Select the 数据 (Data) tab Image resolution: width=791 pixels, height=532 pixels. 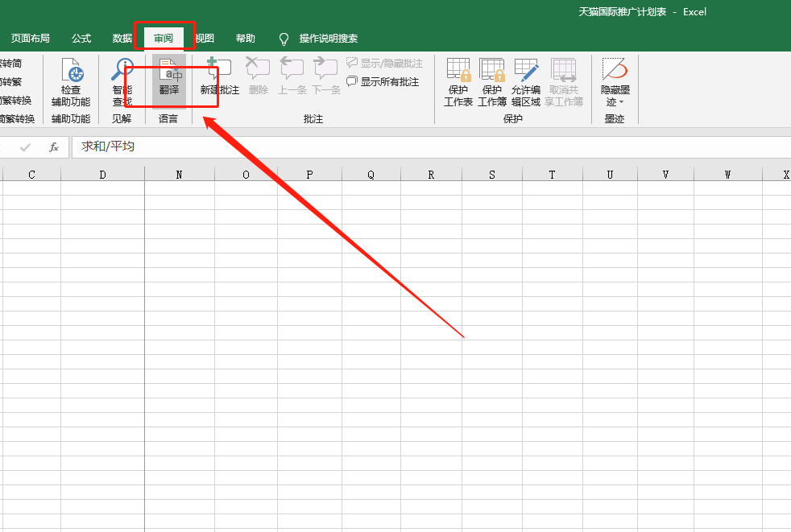(122, 39)
